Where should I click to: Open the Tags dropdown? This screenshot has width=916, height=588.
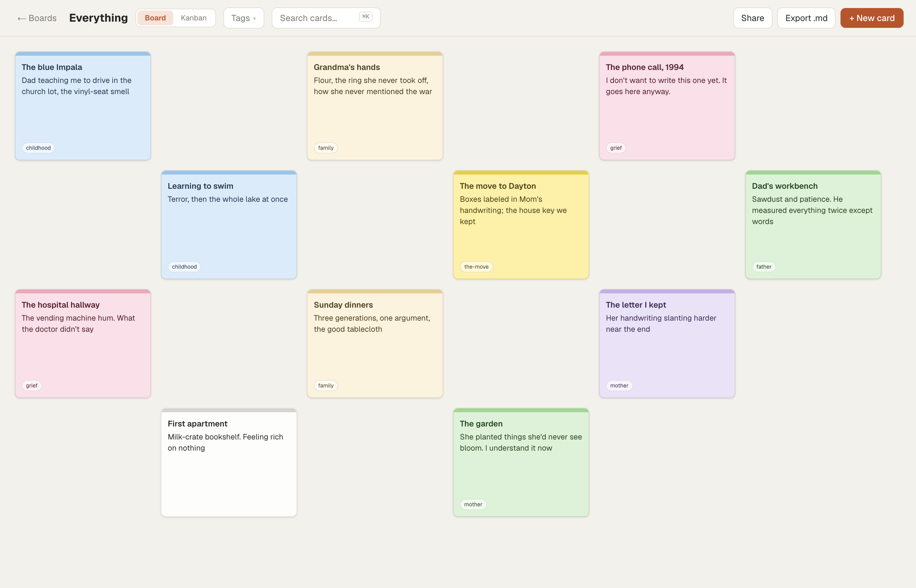244,18
